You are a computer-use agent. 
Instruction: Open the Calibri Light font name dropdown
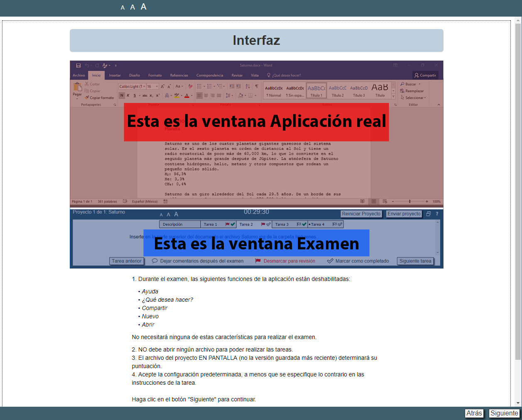pos(132,87)
